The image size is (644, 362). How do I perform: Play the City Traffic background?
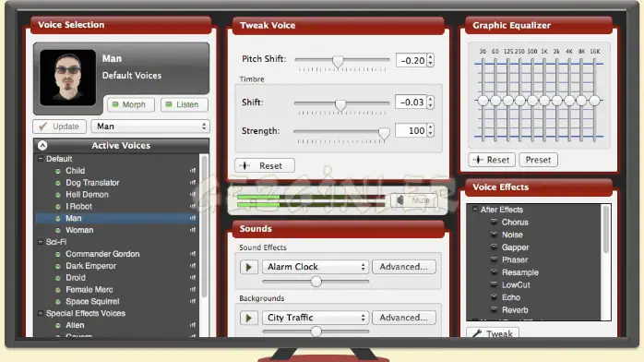click(248, 318)
